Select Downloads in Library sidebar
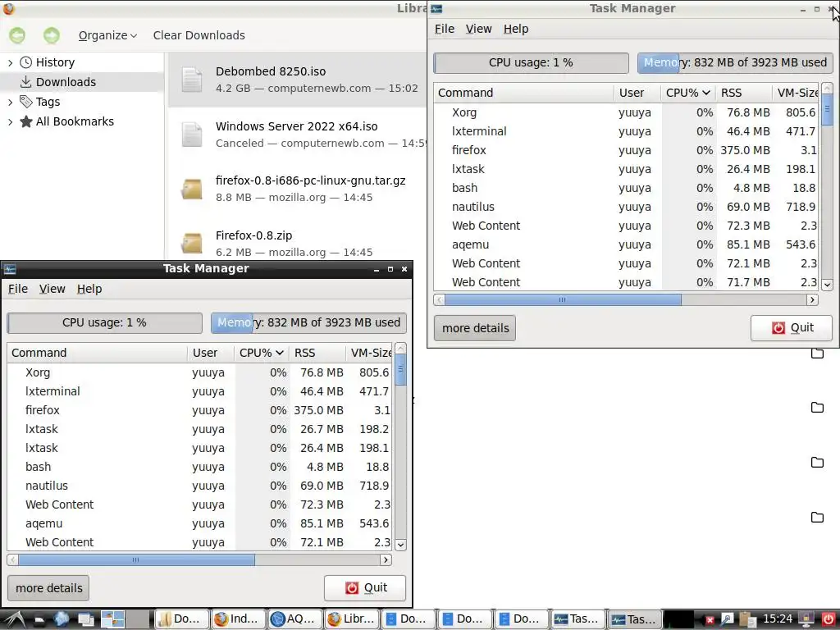 coord(82,82)
